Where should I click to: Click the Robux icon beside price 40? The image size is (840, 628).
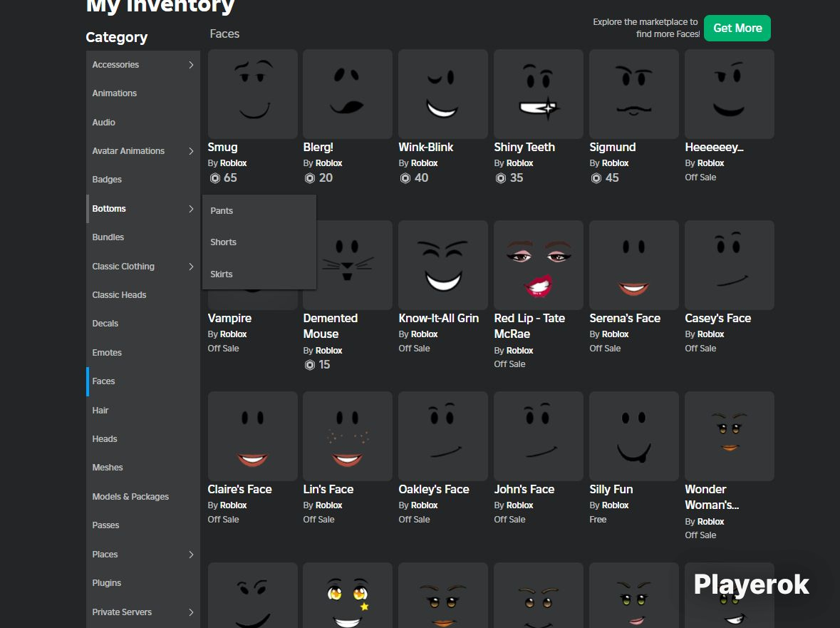click(405, 178)
